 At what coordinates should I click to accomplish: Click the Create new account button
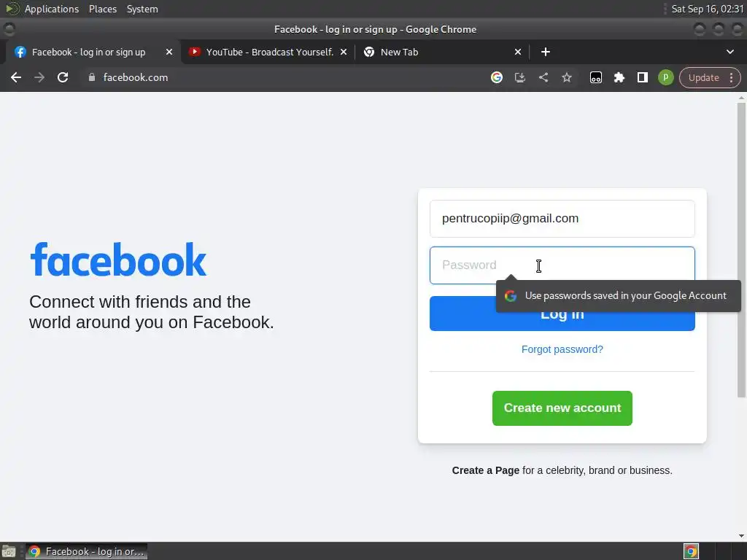562,408
